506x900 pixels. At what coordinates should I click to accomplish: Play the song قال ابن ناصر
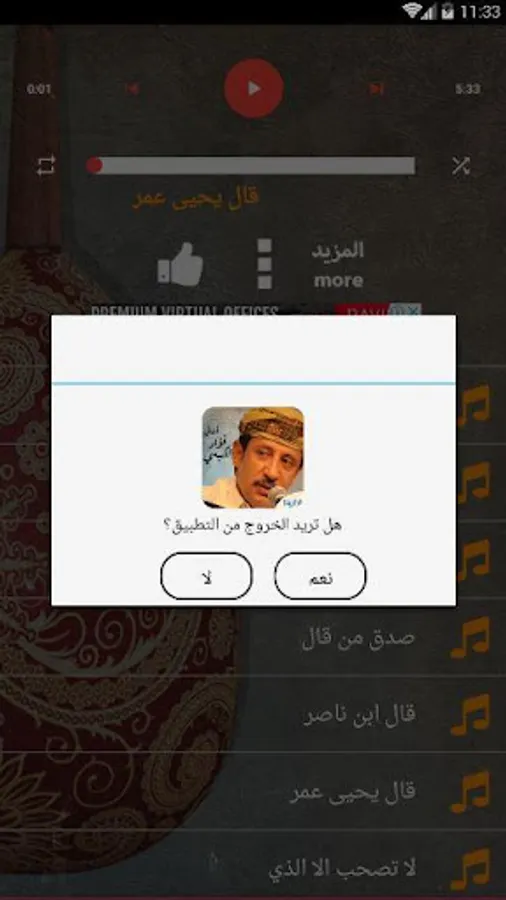[359, 715]
